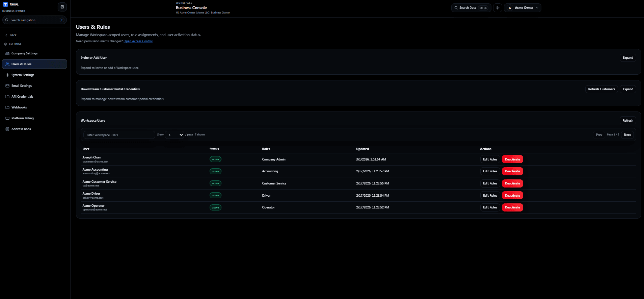
Task: Click the Status column header
Action: coord(214,149)
